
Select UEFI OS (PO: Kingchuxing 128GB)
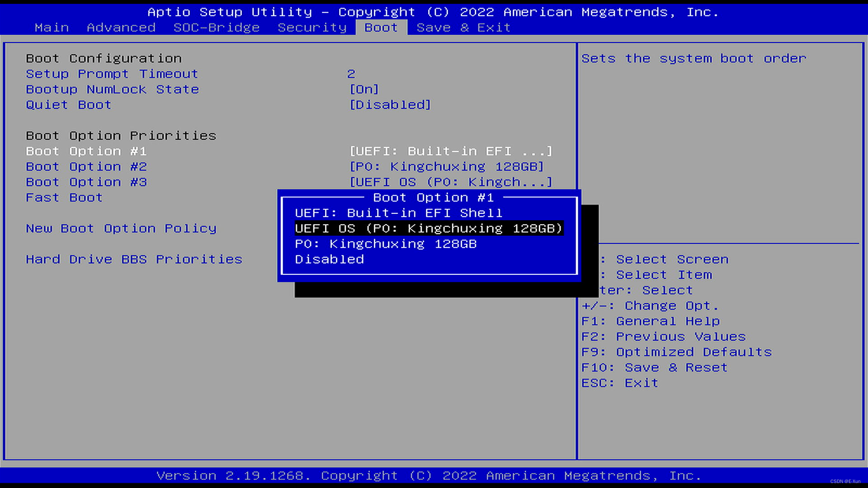428,228
